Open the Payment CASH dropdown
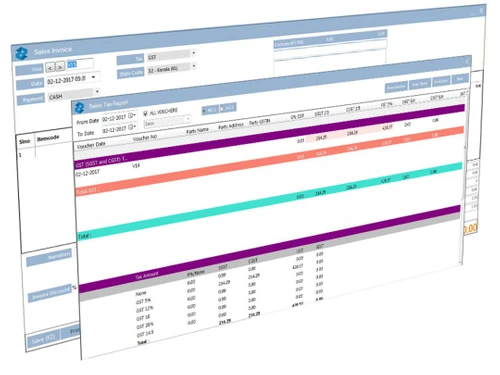Viewport: 500px width, 375px height. 97,91
